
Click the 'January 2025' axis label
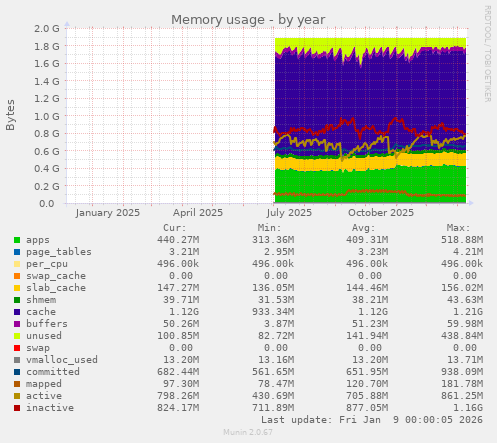[x=108, y=213]
